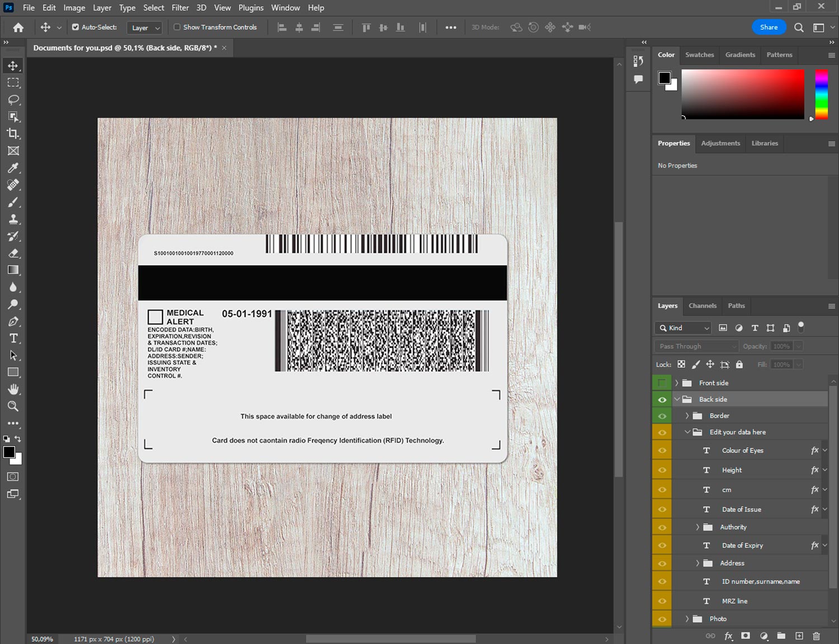Click the delete layer trash icon
This screenshot has width=839, height=644.
[816, 636]
